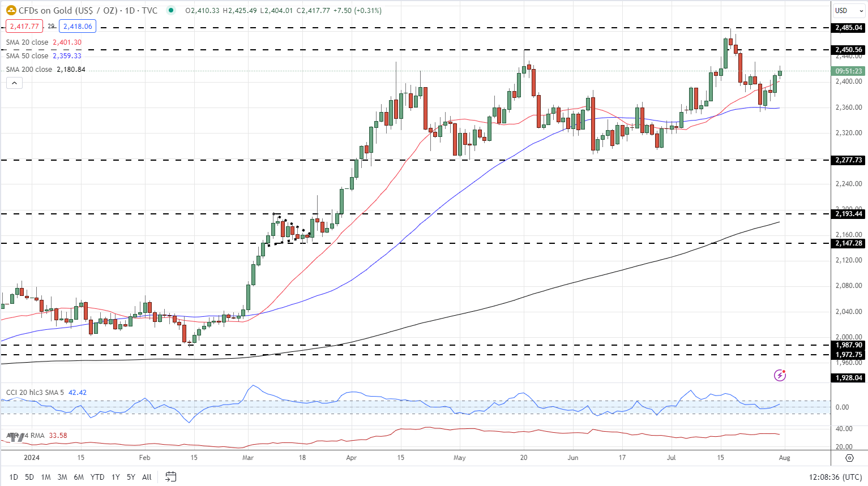Screen dimensions: 868x486
Task: Open the 12:08:36 (UTC) timezone menu
Action: click(835, 477)
